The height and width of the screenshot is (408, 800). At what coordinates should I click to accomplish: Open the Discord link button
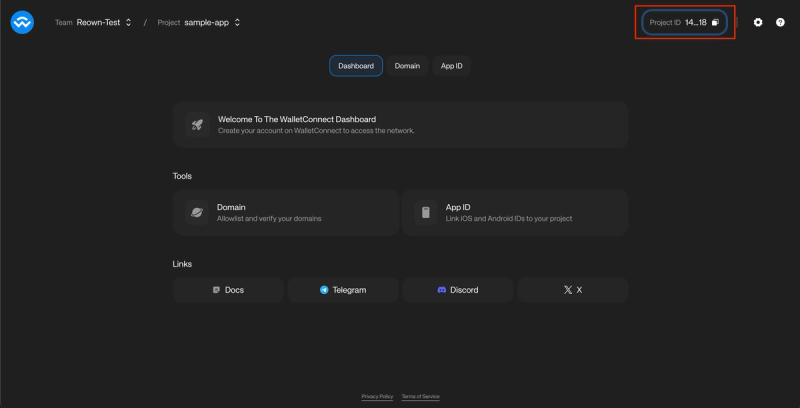coord(458,290)
